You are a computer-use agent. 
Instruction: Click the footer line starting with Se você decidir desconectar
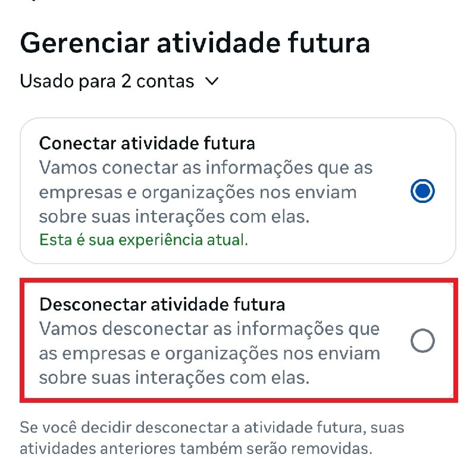[x=208, y=427]
